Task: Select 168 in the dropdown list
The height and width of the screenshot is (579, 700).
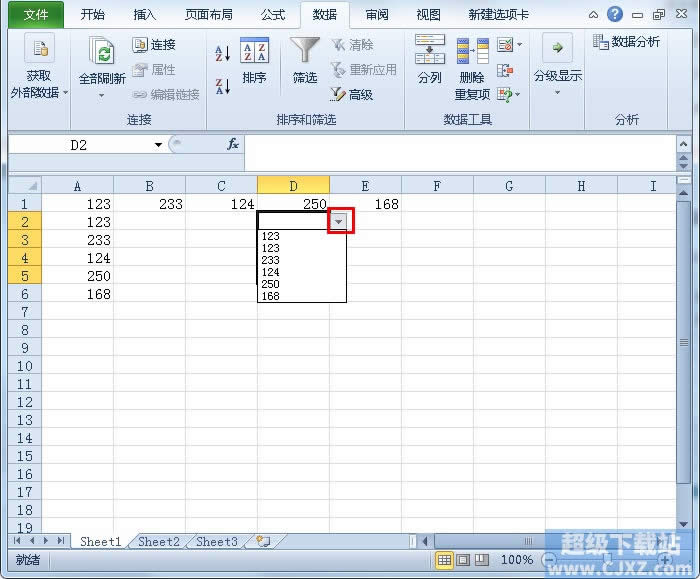Action: pos(301,296)
